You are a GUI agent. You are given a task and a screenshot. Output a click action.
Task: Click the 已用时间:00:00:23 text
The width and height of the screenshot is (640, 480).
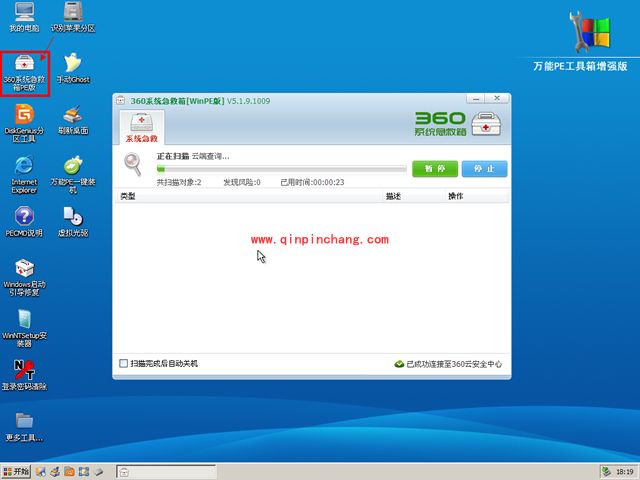click(312, 182)
